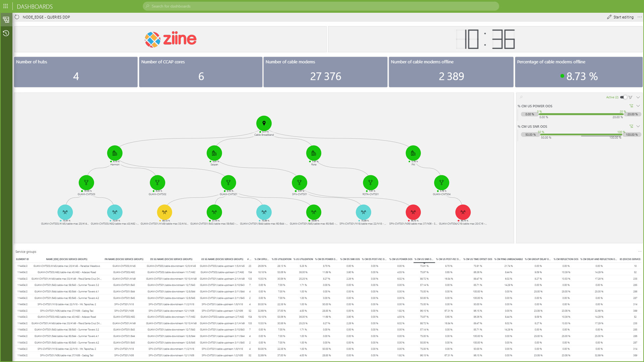Edit the 50.00 % SNR minimum value

pos(530,135)
